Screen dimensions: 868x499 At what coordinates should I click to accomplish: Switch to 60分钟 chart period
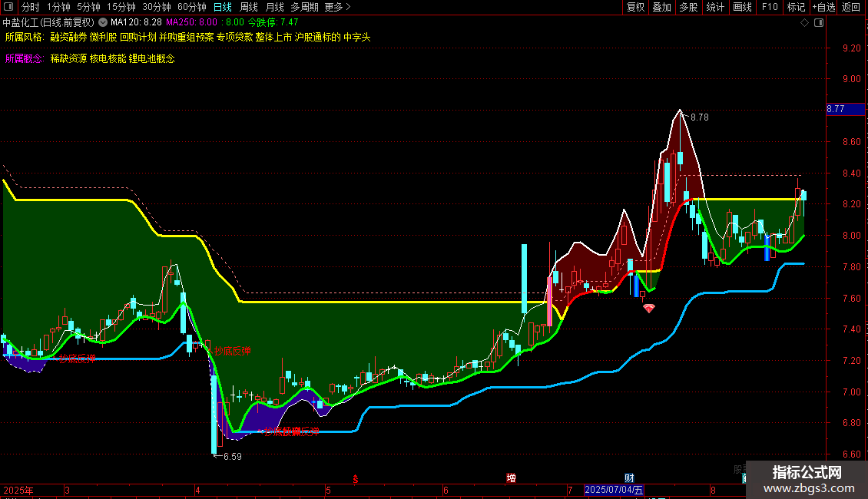192,7
